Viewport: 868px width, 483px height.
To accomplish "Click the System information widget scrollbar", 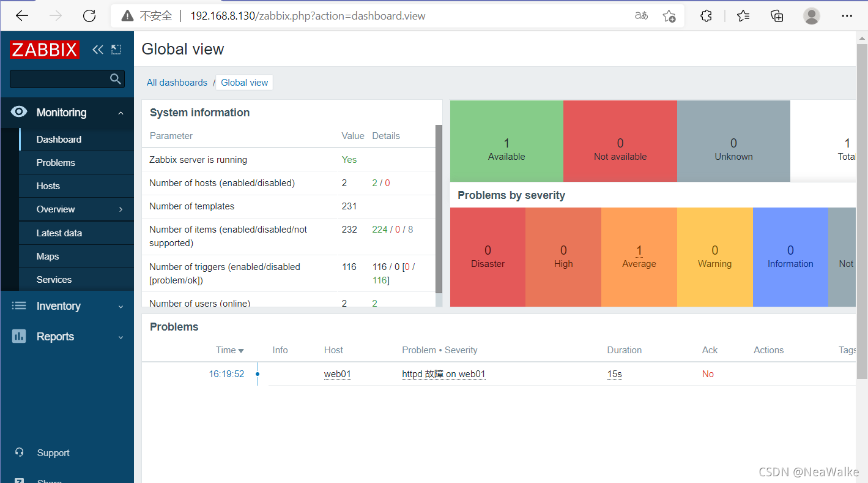I will (439, 209).
